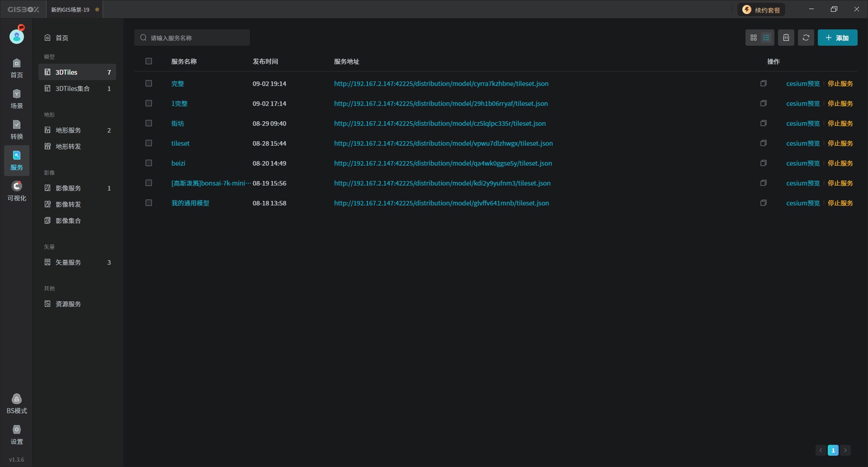Switch to grid view layout

click(x=753, y=38)
